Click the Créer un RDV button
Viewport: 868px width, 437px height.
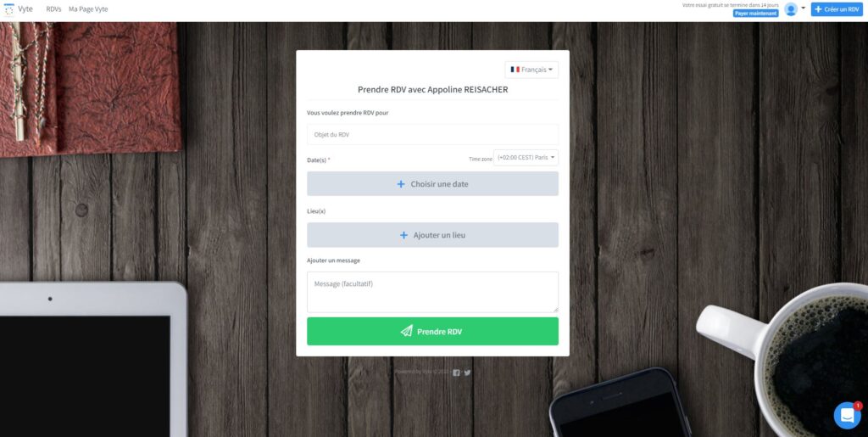837,9
